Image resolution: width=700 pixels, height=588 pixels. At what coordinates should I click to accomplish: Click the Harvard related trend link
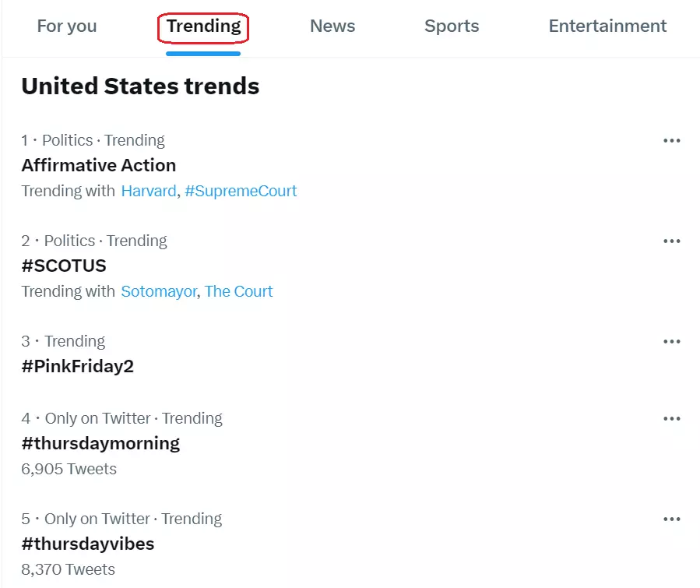click(149, 191)
